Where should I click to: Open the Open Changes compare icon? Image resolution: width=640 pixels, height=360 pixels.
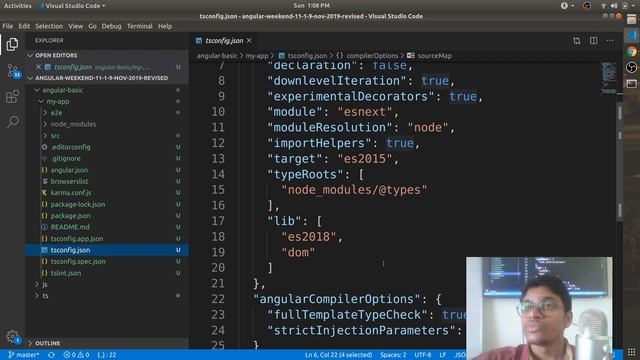(x=576, y=41)
